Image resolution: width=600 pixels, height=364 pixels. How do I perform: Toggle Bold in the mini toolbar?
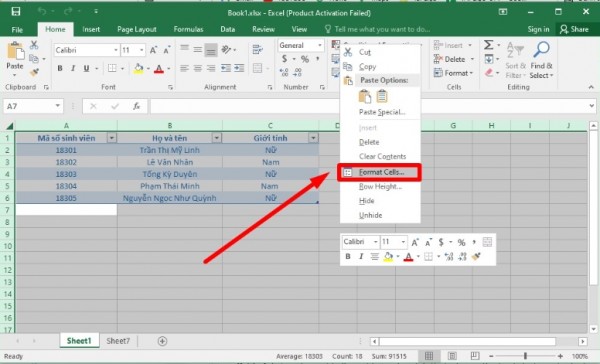(x=348, y=256)
